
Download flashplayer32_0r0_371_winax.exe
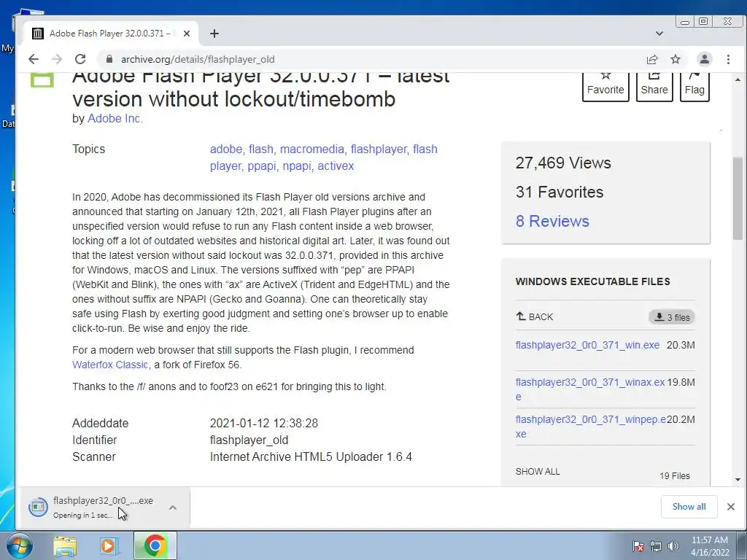pyautogui.click(x=589, y=389)
